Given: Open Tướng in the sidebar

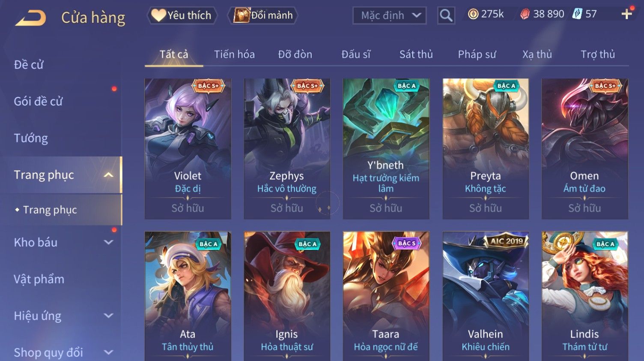Looking at the screenshot, I should [x=31, y=138].
